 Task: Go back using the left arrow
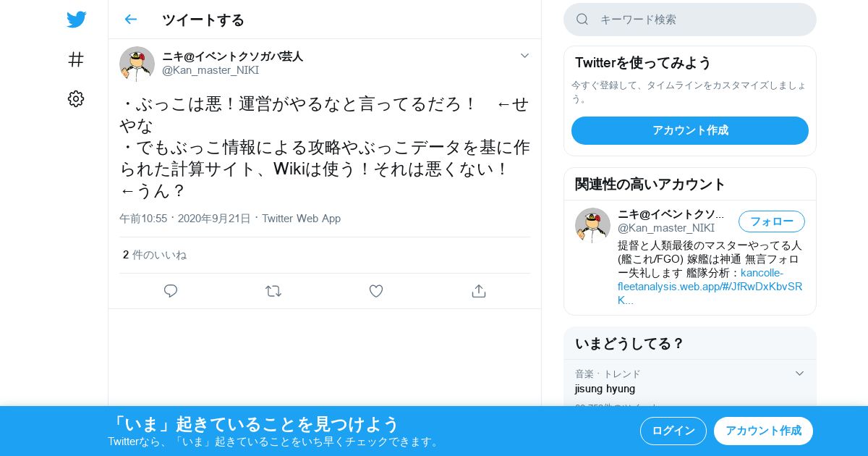pyautogui.click(x=130, y=20)
